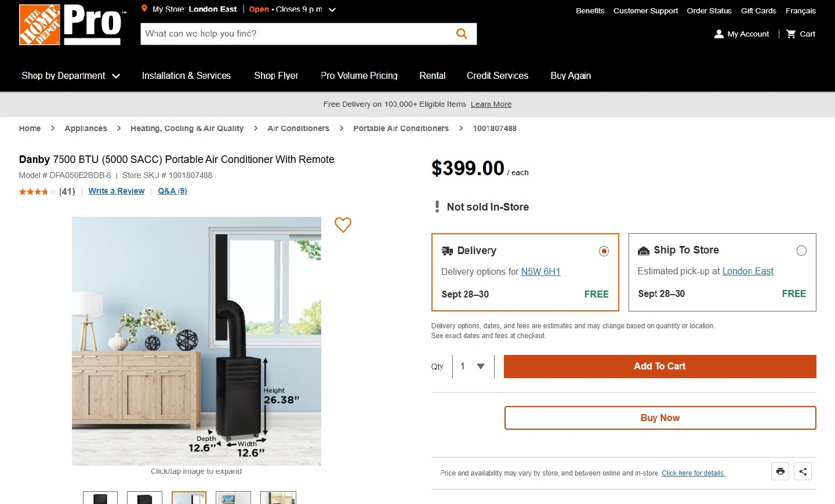Go to the Rental menu item
The image size is (835, 504).
[x=433, y=76]
